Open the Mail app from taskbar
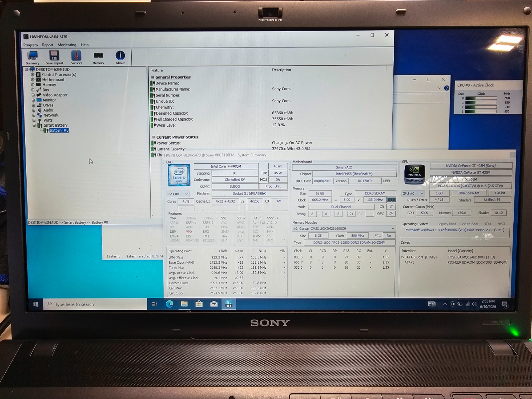532x399 pixels. tap(214, 304)
